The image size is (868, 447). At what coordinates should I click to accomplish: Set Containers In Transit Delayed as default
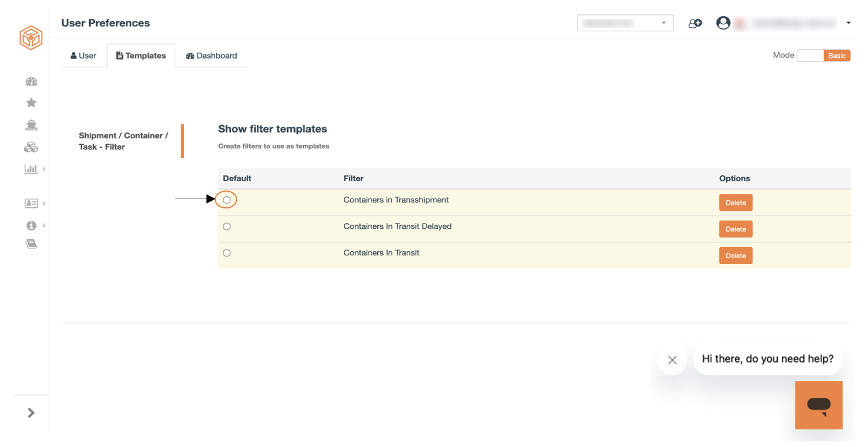[x=227, y=226]
